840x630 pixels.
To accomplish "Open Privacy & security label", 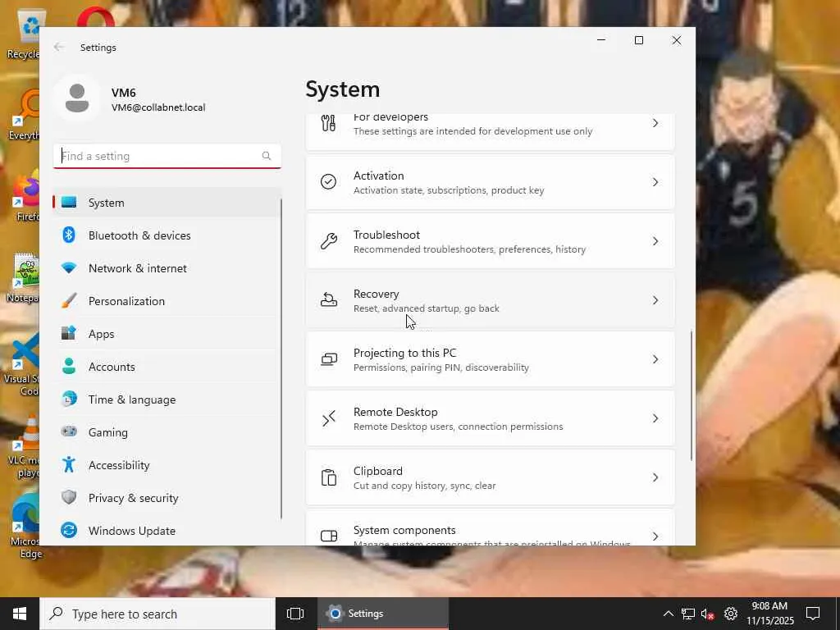I will pos(134,498).
